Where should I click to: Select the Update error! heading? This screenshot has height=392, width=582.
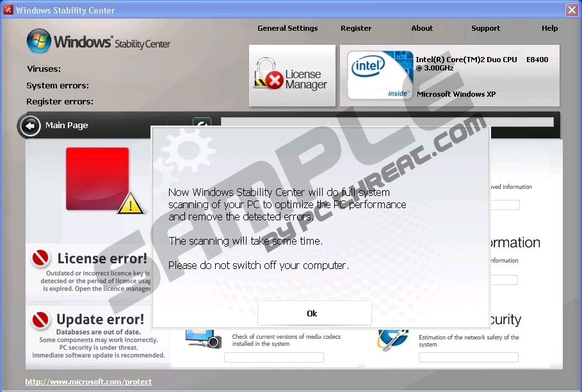(x=101, y=319)
